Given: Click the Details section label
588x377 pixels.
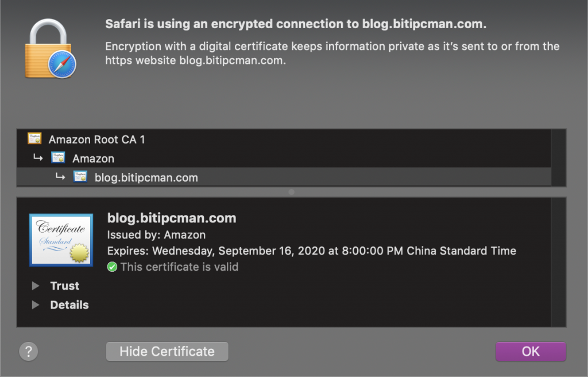Looking at the screenshot, I should (69, 305).
